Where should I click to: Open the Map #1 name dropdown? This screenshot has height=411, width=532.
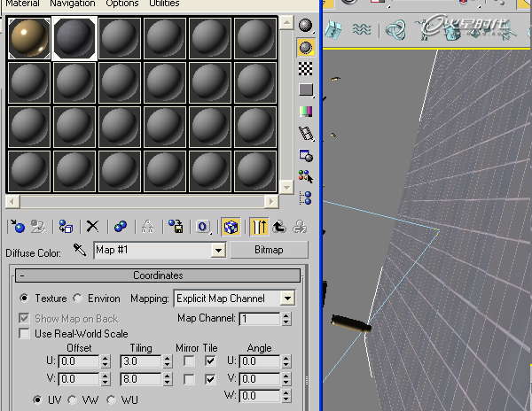point(218,251)
